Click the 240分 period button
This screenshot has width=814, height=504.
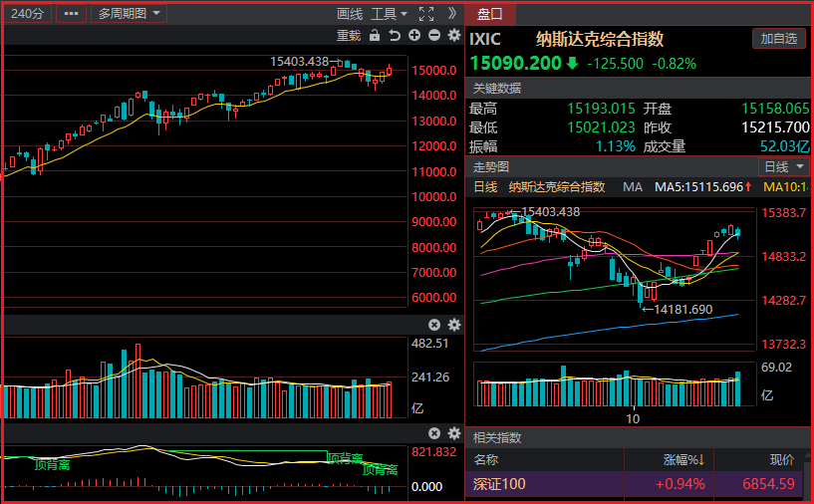(x=28, y=14)
